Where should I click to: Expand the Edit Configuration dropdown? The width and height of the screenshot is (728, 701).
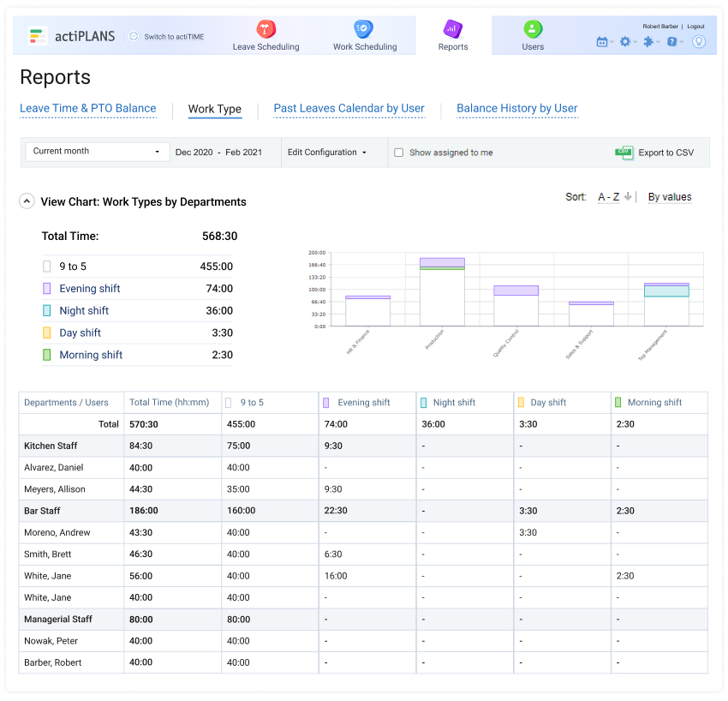pyautogui.click(x=327, y=153)
